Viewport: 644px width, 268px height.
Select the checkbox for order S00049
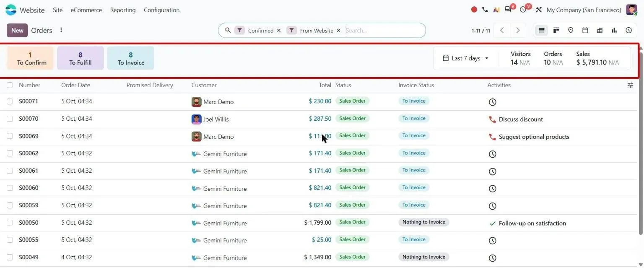10,257
